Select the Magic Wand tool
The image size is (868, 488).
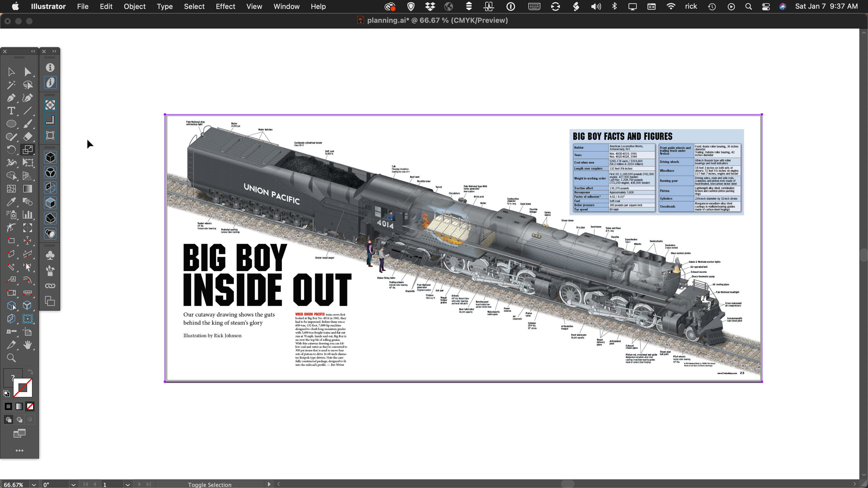[11, 85]
